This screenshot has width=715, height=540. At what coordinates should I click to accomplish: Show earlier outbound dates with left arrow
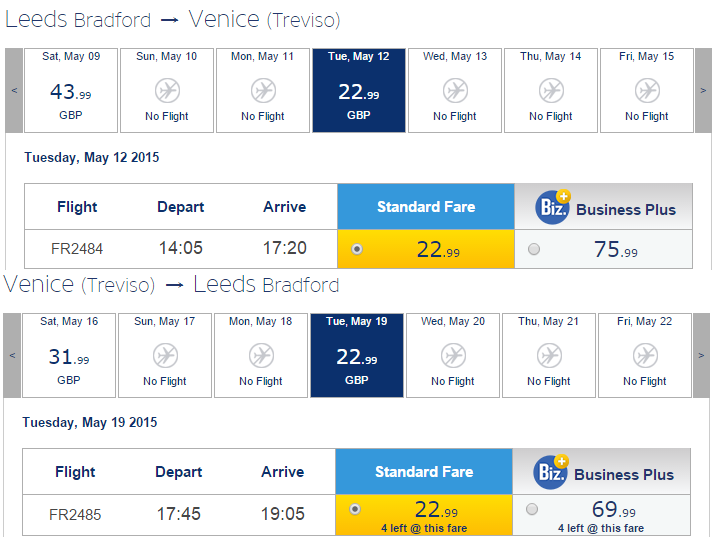(14, 90)
